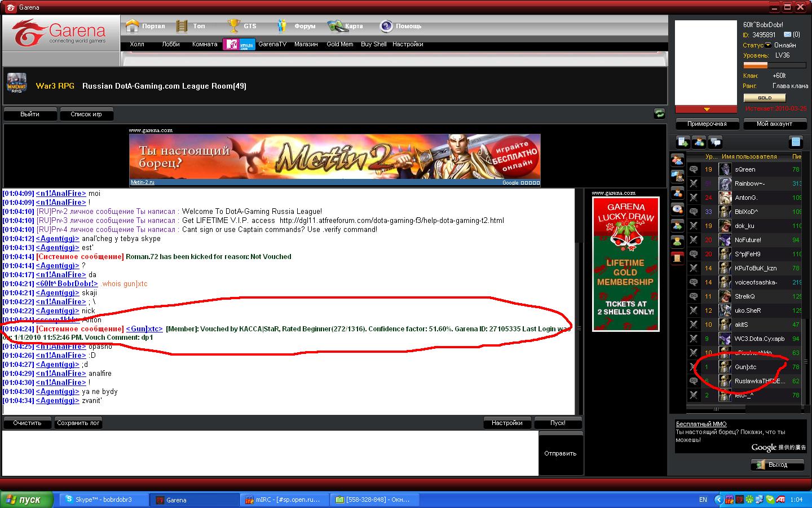Open the GTS trophy icon
The width and height of the screenshot is (812, 508).
coord(233,26)
